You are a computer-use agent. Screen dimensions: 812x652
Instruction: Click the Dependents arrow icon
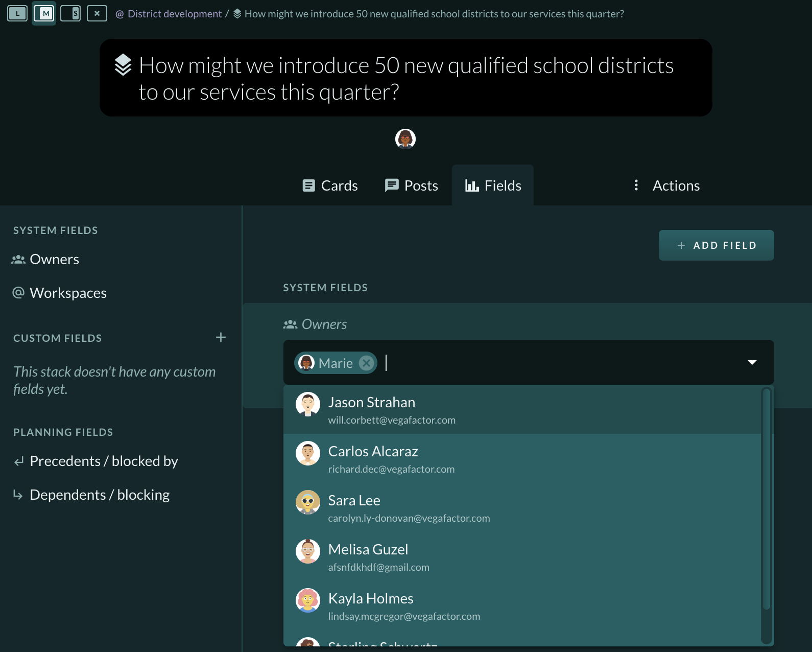click(x=18, y=495)
